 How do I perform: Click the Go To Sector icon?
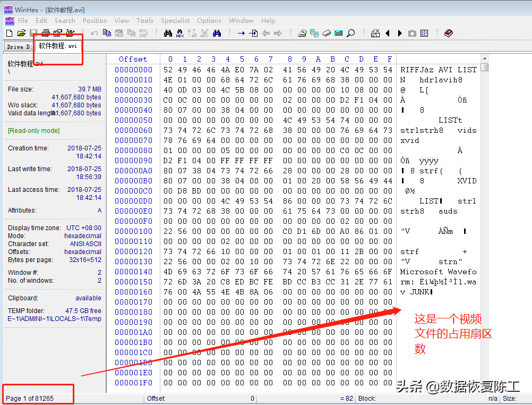pos(253,33)
